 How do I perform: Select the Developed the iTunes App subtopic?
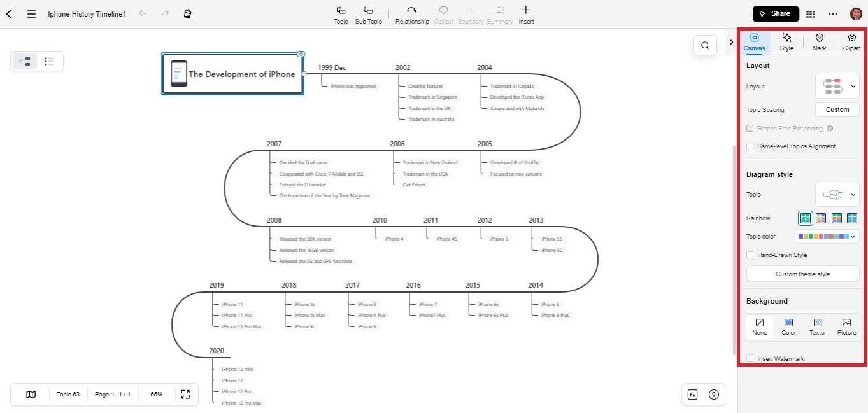pyautogui.click(x=517, y=97)
